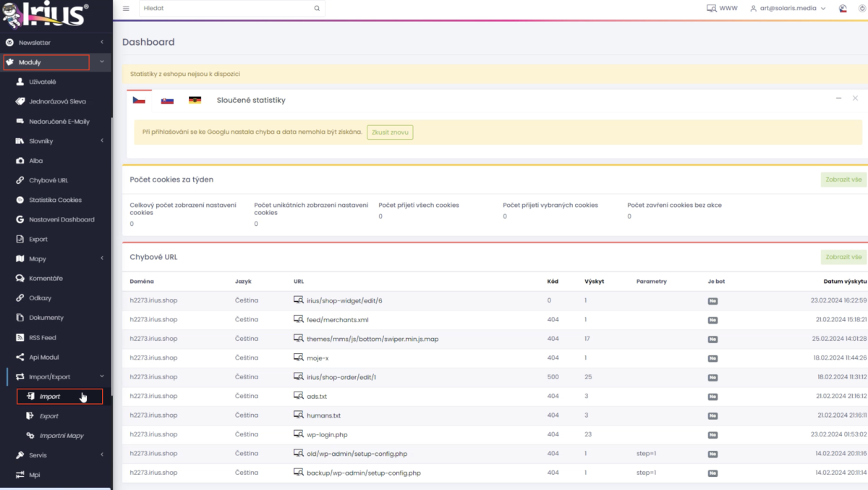
Task: Click the Zkusit znovu button
Action: tap(390, 132)
